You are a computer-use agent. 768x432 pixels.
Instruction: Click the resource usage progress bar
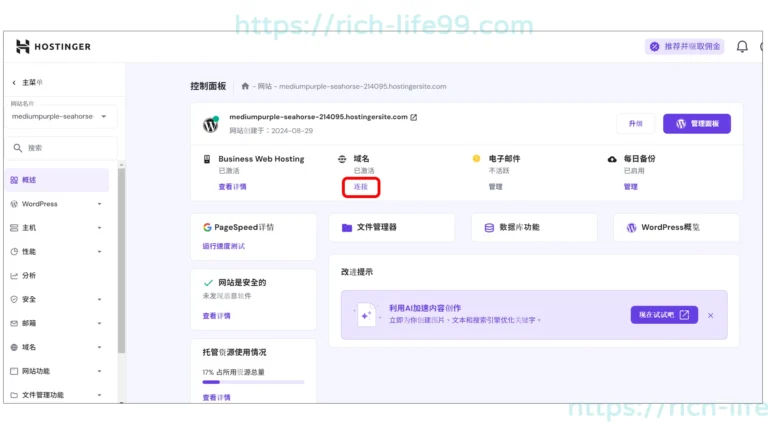click(x=253, y=382)
